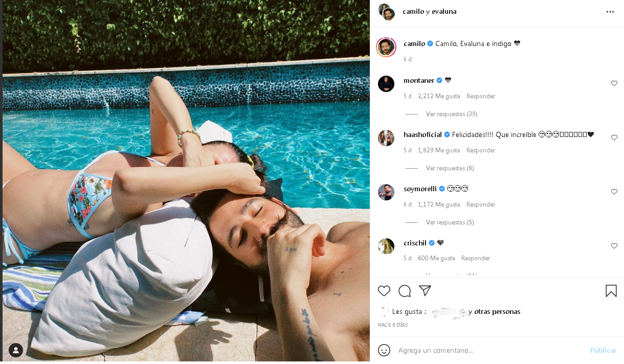View likes via otras personas link
The width and height of the screenshot is (624, 364).
(497, 311)
